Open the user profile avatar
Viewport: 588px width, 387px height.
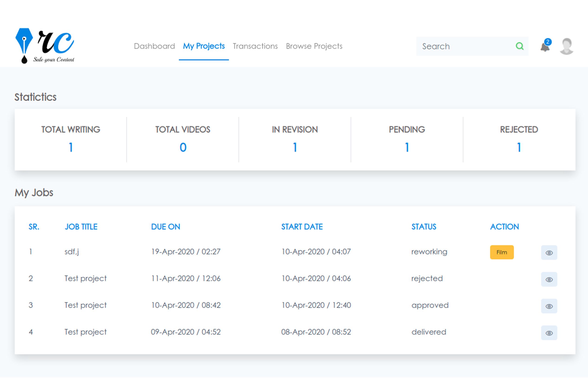[x=566, y=46]
